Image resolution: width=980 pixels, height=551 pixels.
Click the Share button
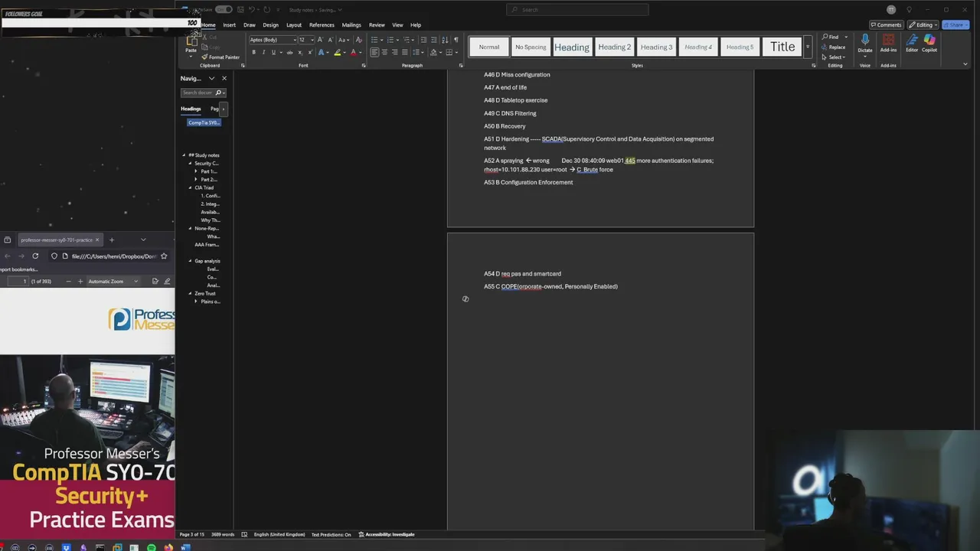[x=954, y=24]
